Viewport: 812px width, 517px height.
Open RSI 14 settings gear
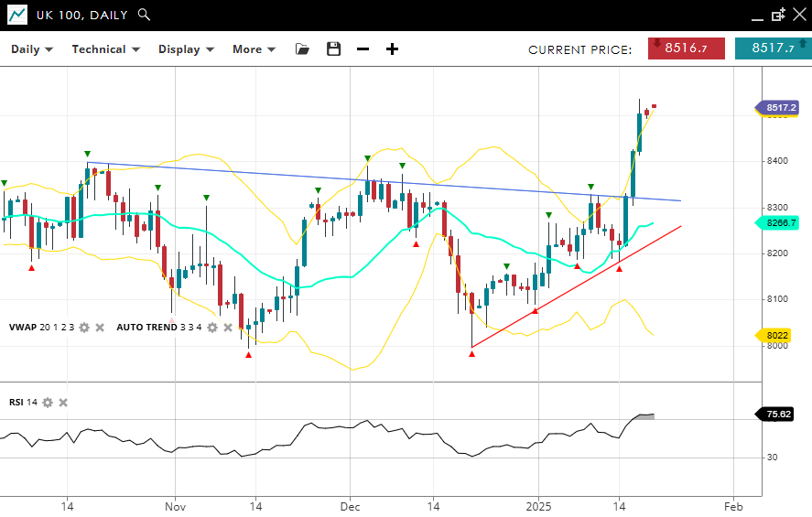(48, 403)
